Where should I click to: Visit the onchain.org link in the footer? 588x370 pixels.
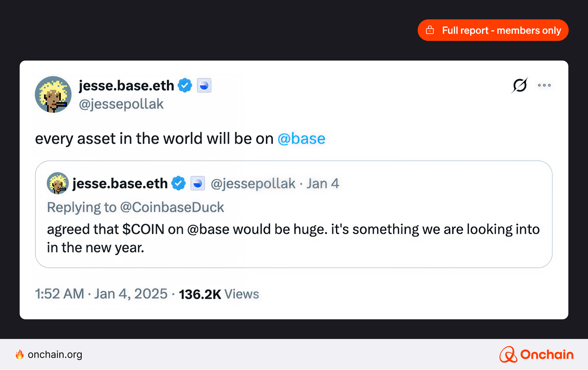[55, 355]
